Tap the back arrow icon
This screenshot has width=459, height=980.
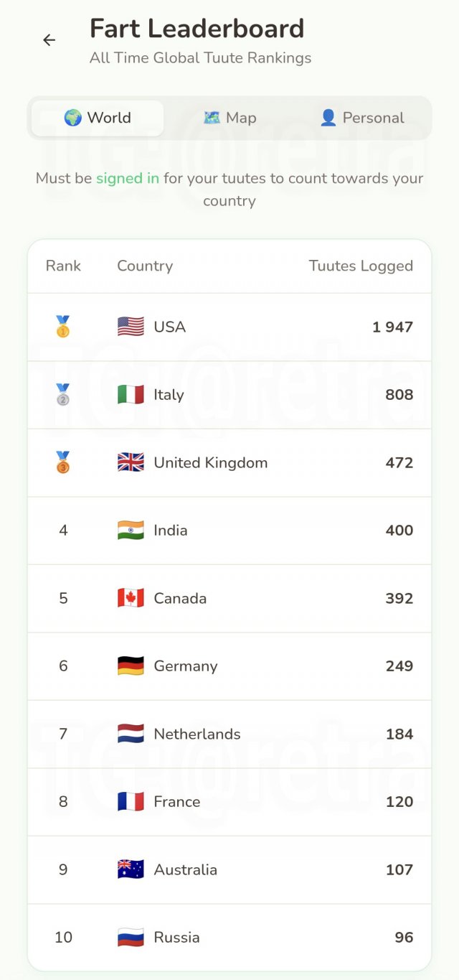tap(49, 40)
